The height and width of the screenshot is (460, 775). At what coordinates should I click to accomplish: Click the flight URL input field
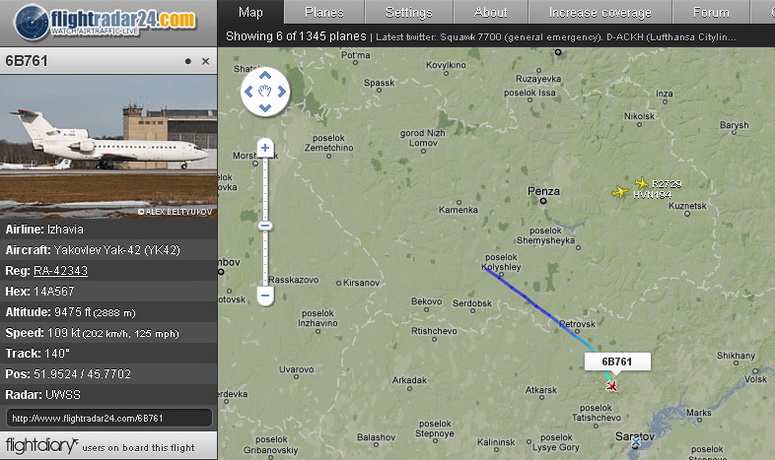(109, 418)
